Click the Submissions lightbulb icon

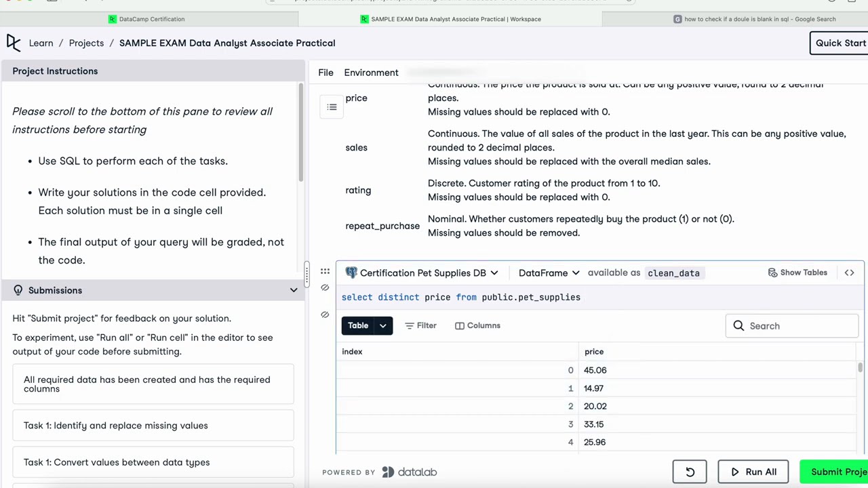pos(18,290)
